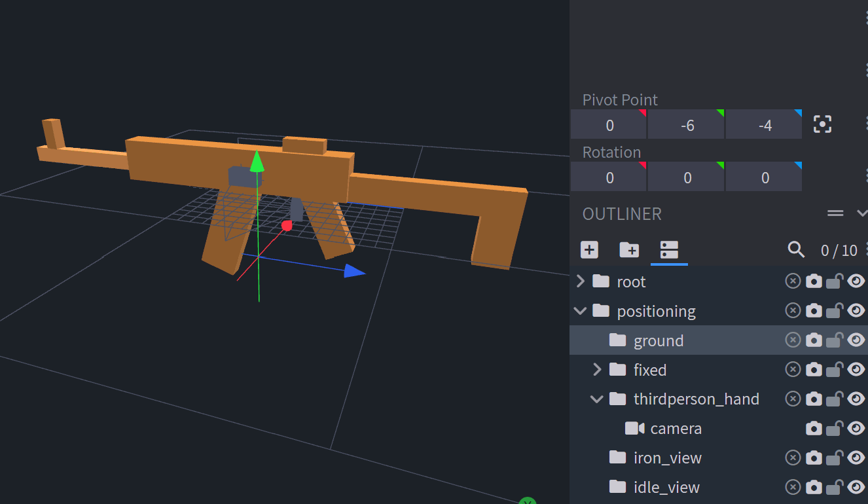Image resolution: width=868 pixels, height=504 pixels.
Task: Expand the fixed group
Action: point(596,370)
